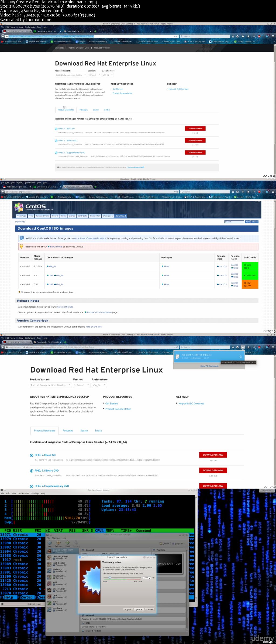
Task: Open Red Hat's Documentation link
Action: tap(99, 312)
